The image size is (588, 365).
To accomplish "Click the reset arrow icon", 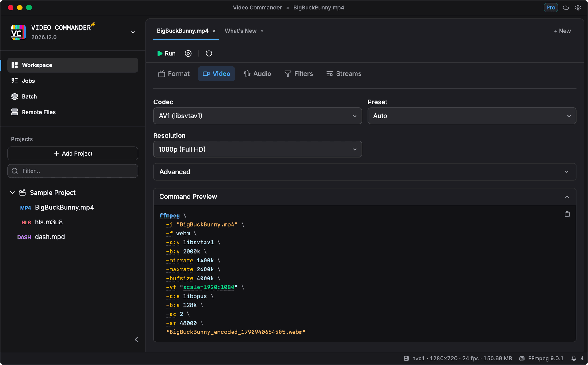I will click(x=209, y=54).
